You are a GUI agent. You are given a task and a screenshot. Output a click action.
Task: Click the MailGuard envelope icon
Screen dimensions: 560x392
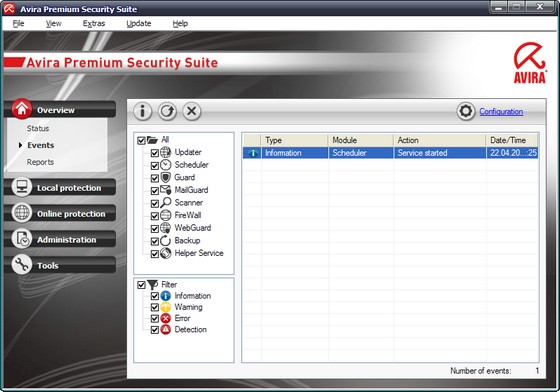(x=165, y=190)
